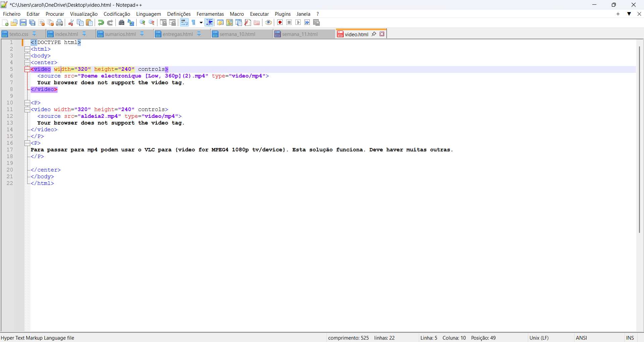
Task: Open Find with the binoculars icon
Action: pyautogui.click(x=121, y=22)
